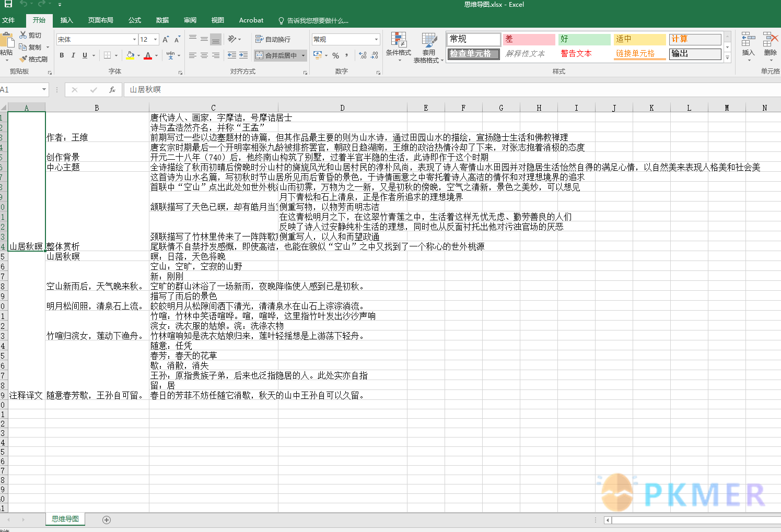
Task: Apply the 差 (Bad) cell style
Action: [x=529, y=39]
